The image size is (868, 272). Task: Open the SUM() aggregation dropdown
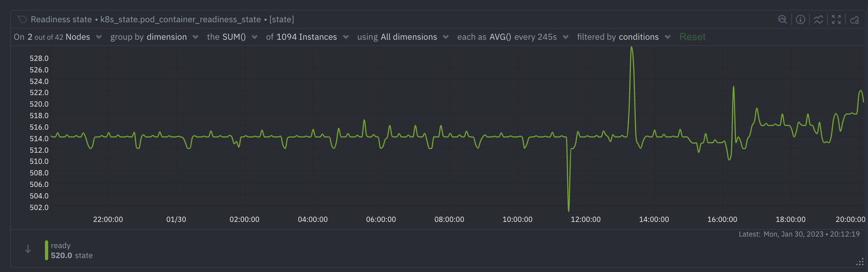click(x=232, y=37)
